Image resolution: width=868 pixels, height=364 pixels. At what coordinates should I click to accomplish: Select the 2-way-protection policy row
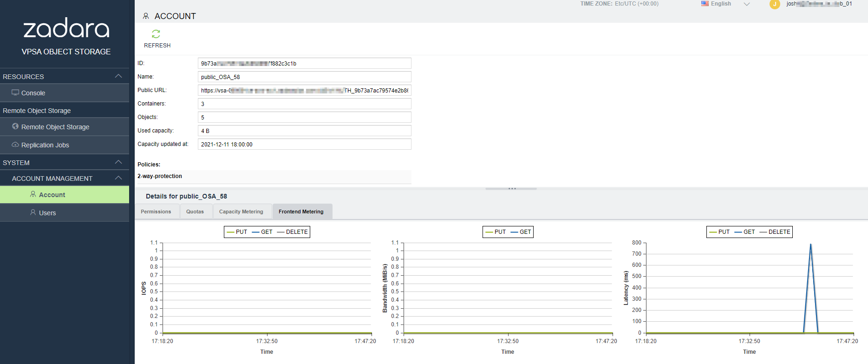click(274, 177)
